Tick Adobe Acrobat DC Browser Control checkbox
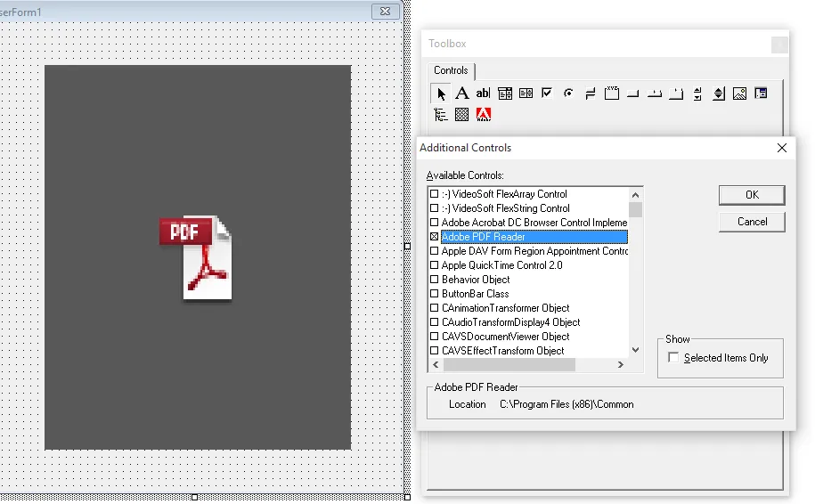 pyautogui.click(x=435, y=223)
